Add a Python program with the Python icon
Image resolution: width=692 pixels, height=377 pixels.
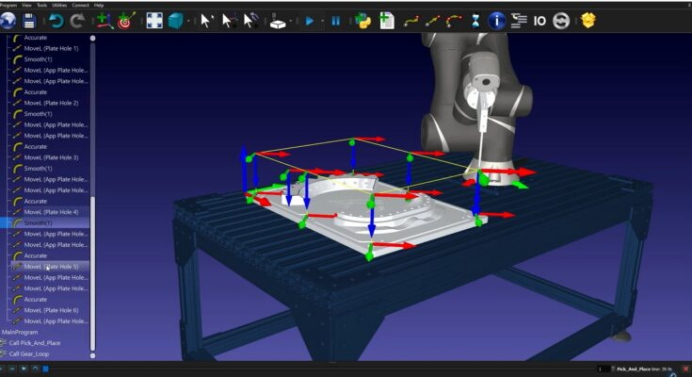[x=363, y=21]
